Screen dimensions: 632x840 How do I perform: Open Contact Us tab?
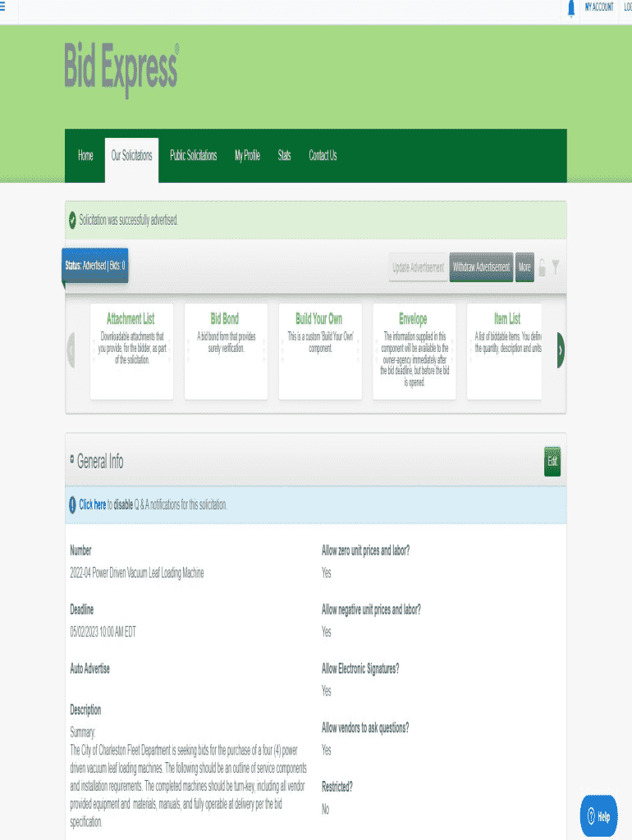pos(323,155)
